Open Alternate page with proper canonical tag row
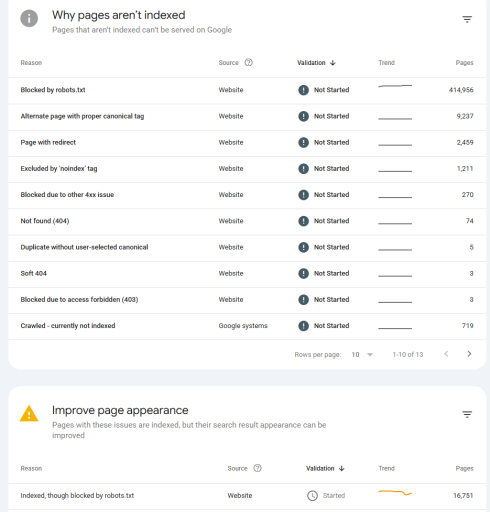The image size is (490, 512). click(247, 116)
